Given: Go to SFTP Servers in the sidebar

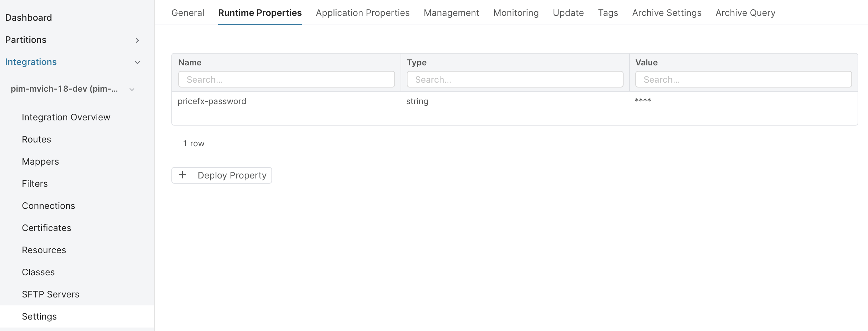Looking at the screenshot, I should click(51, 294).
